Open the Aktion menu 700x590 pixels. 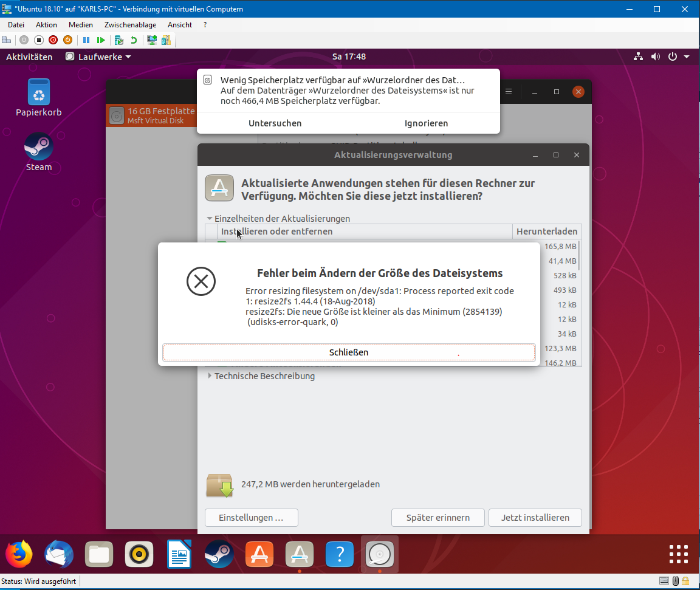[46, 25]
